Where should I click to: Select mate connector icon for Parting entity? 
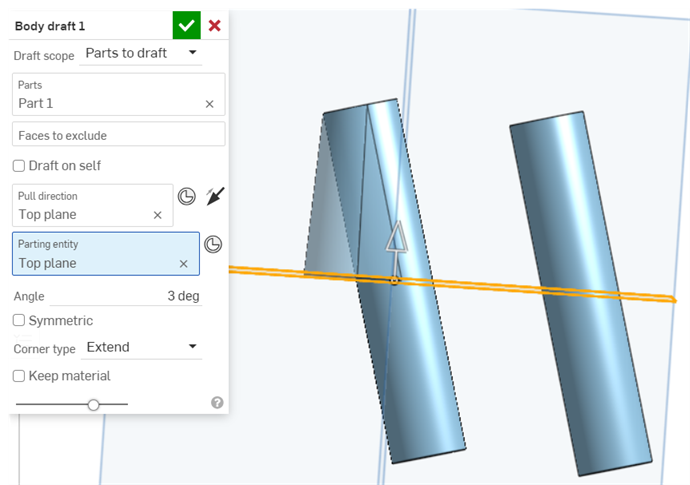212,244
